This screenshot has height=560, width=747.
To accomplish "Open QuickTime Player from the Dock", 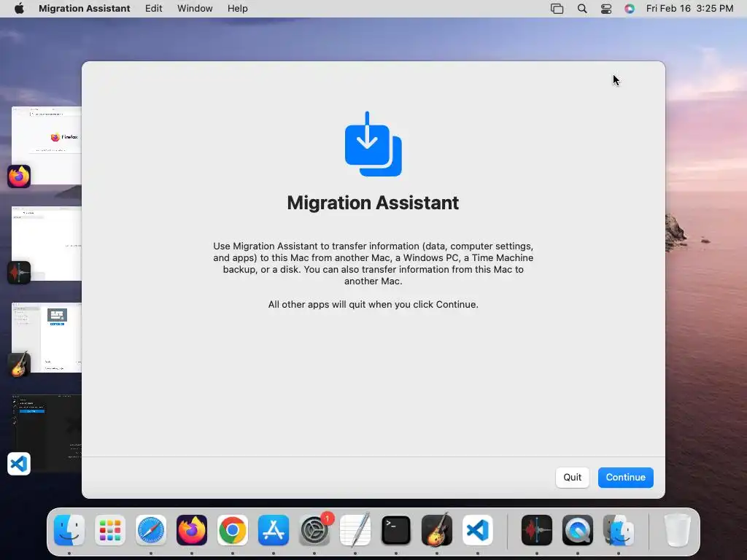I will tap(578, 530).
